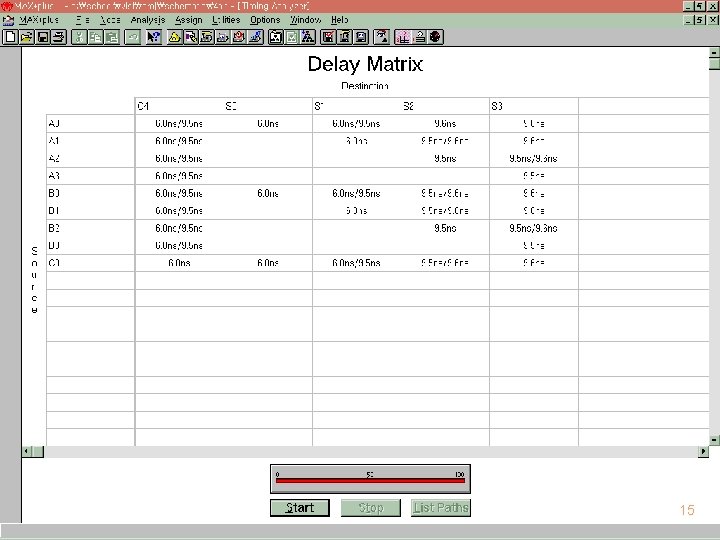This screenshot has width=720, height=540.
Task: Select the pink Delay Matrix analysis icon
Action: (x=403, y=37)
